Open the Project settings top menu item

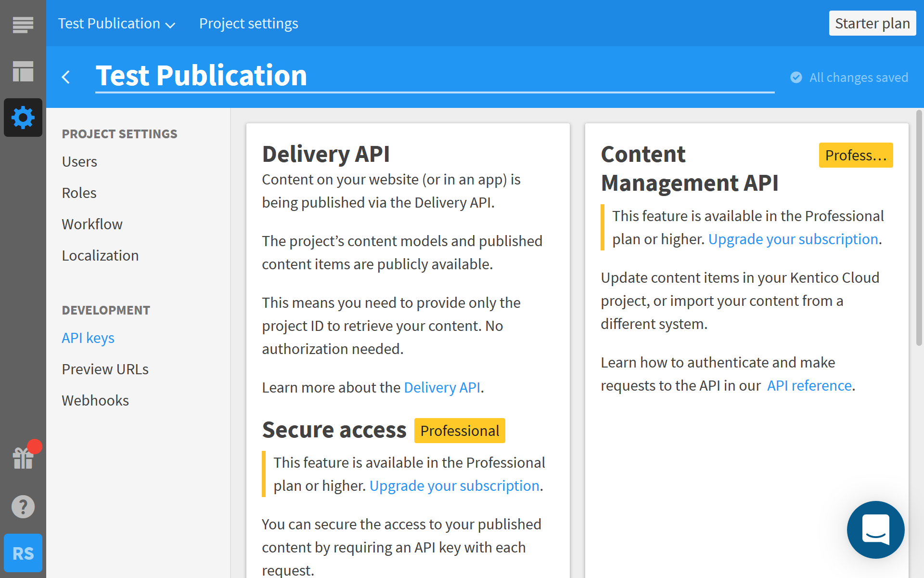(x=248, y=24)
